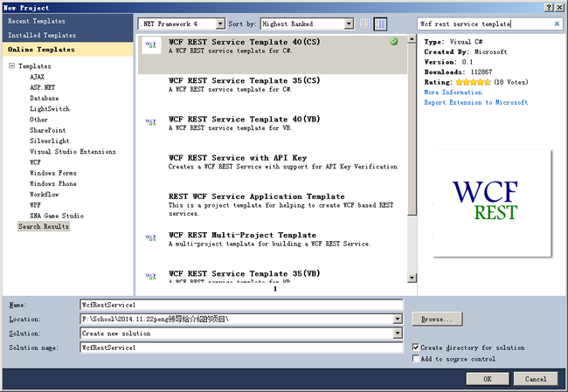Screen dimensions: 568x392
Task: Select the WPF template category
Action: (35, 205)
